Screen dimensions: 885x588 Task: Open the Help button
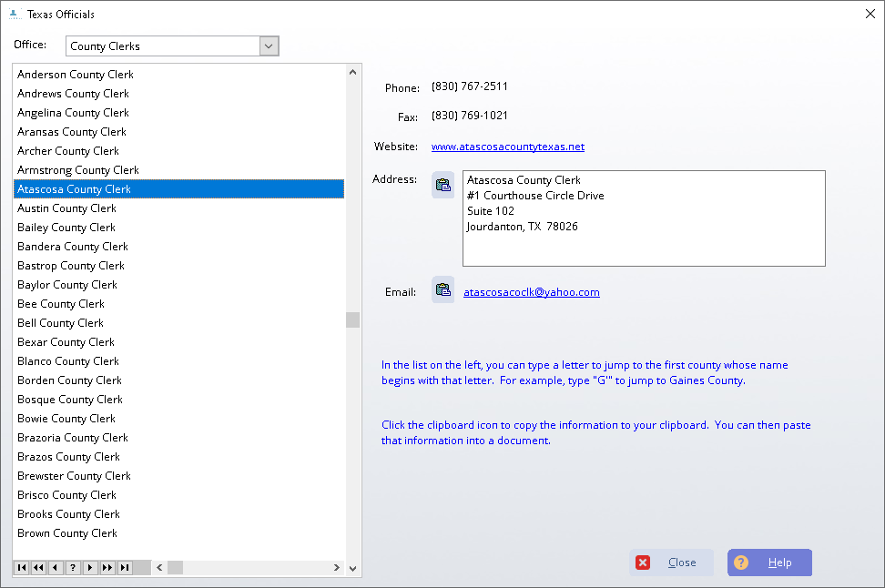point(769,563)
